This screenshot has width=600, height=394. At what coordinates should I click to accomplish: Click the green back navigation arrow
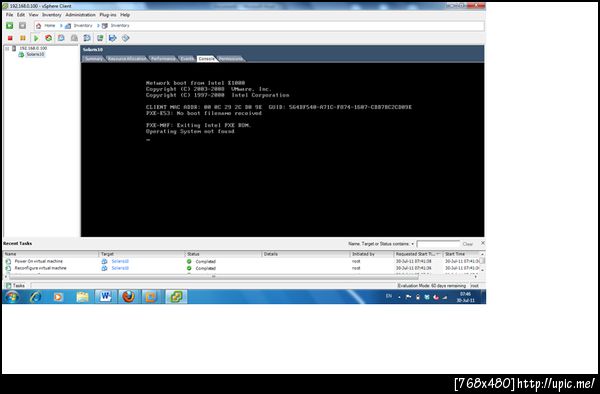[x=10, y=26]
